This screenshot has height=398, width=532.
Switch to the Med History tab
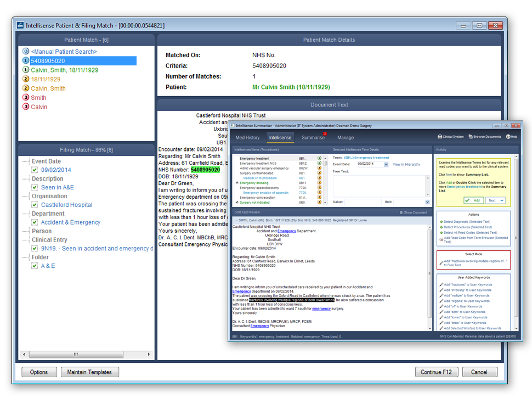point(247,138)
